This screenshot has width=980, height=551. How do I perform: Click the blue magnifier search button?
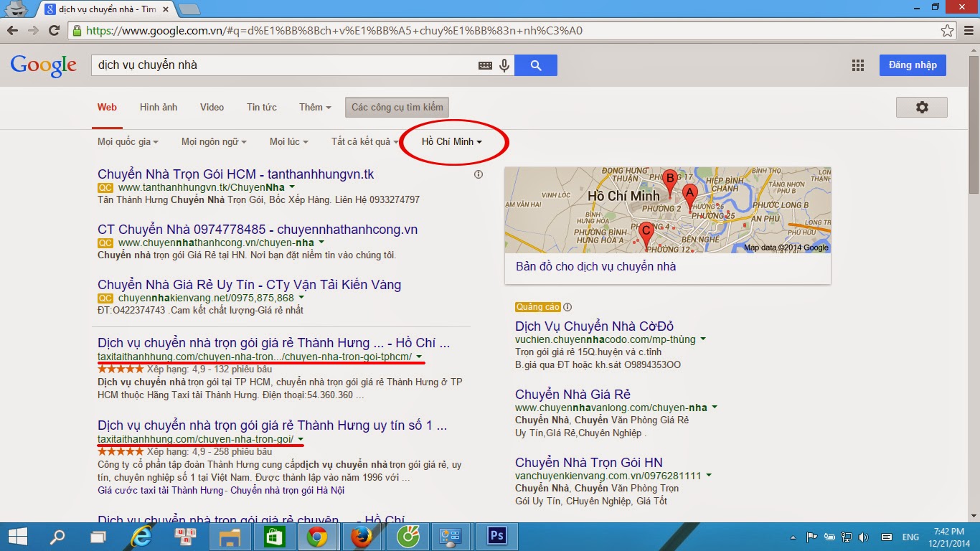click(x=536, y=65)
